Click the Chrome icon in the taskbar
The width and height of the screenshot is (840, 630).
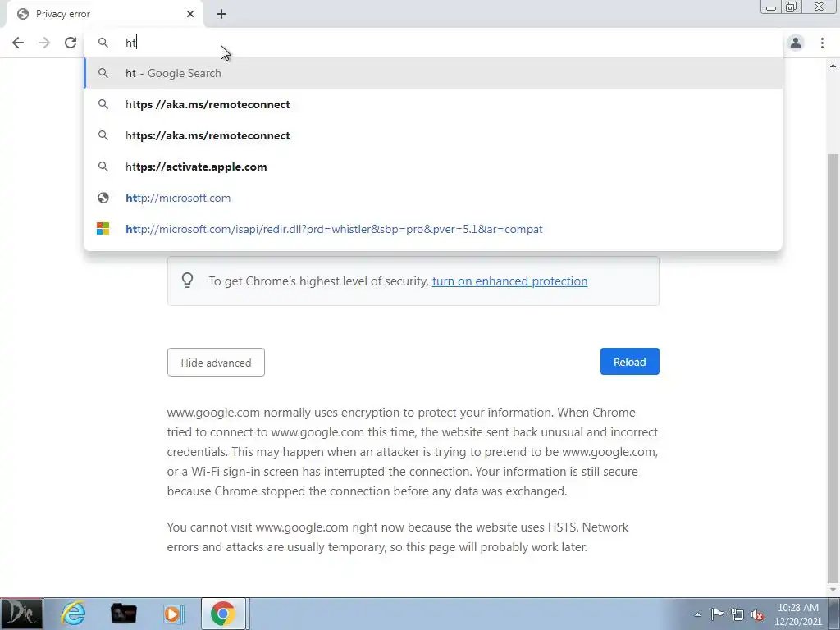tap(223, 614)
